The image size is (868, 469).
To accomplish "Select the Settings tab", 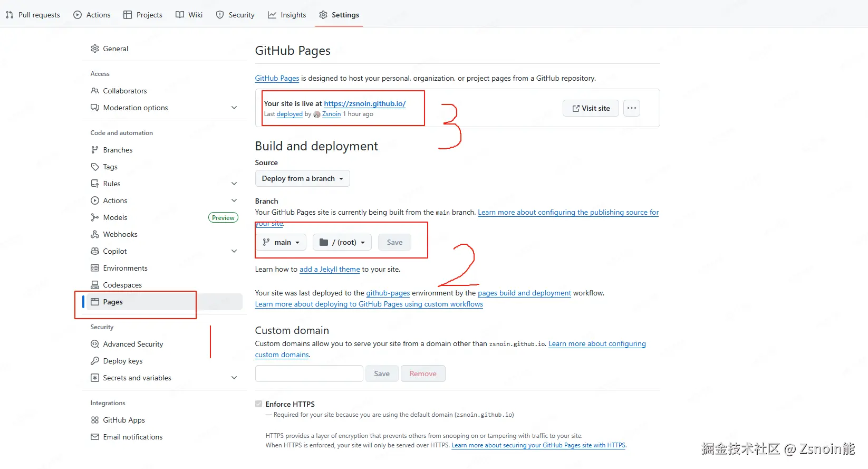I will click(x=339, y=15).
